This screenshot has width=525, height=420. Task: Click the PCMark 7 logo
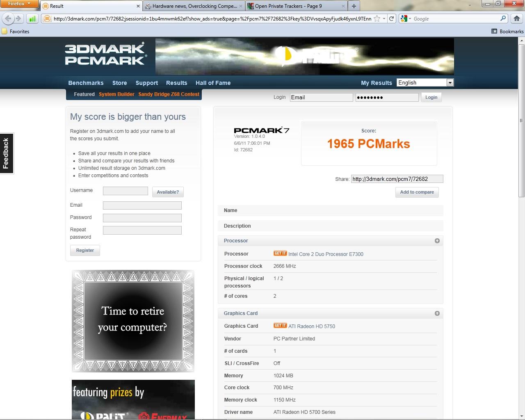coord(261,130)
